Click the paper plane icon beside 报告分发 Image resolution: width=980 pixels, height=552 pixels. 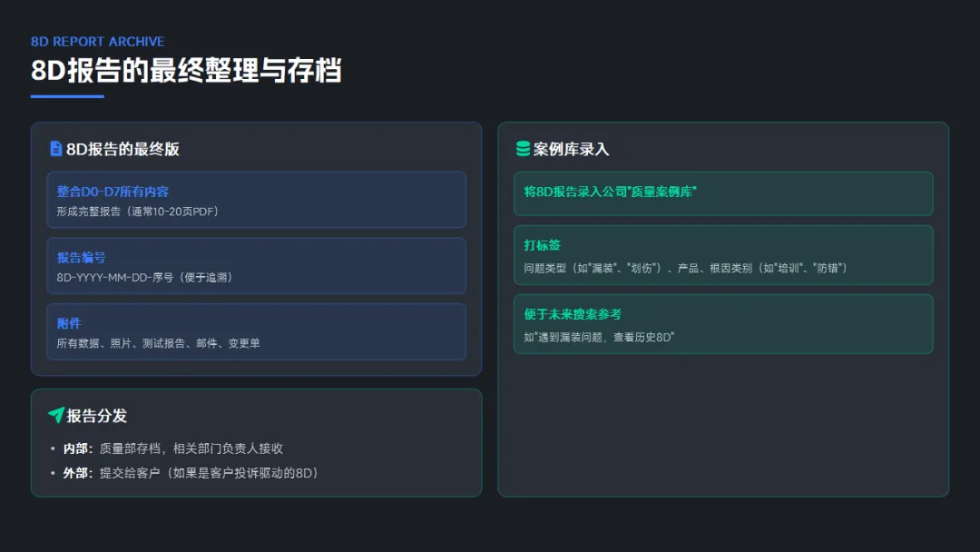56,415
